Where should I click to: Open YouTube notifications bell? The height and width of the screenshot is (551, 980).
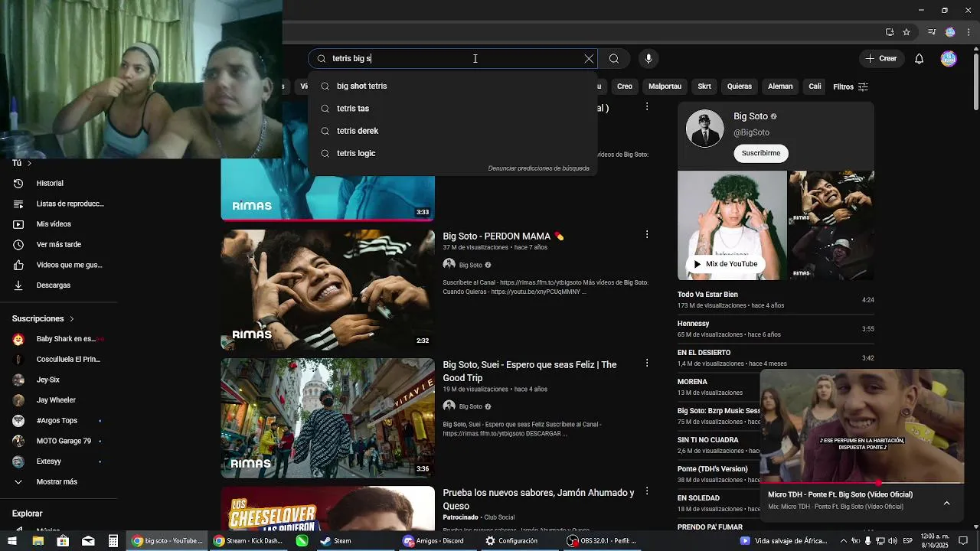click(920, 58)
